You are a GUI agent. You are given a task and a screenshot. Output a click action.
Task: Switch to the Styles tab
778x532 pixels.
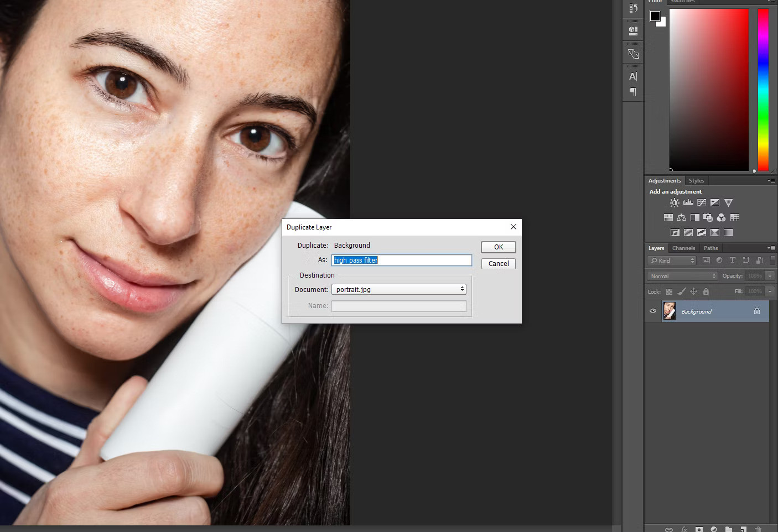click(x=696, y=181)
